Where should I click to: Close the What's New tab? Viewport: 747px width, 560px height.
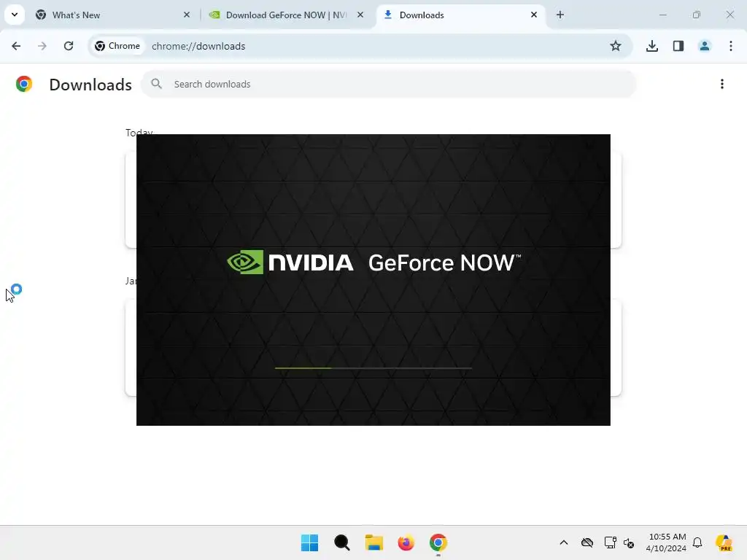187,15
